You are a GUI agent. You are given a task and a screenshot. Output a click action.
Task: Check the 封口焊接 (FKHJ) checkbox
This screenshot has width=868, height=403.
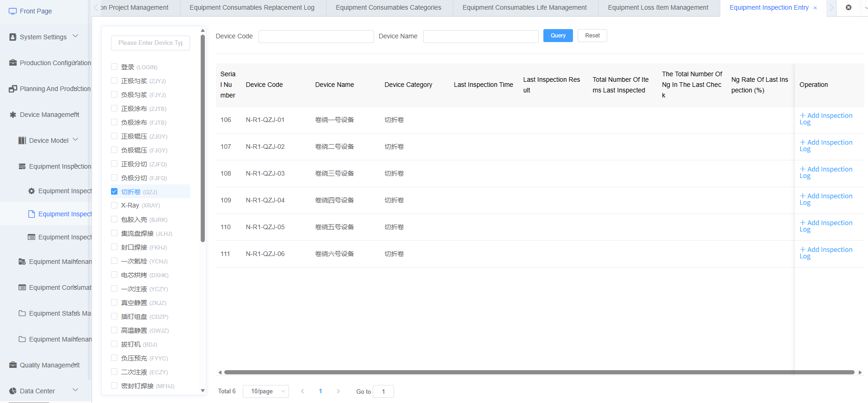click(114, 247)
